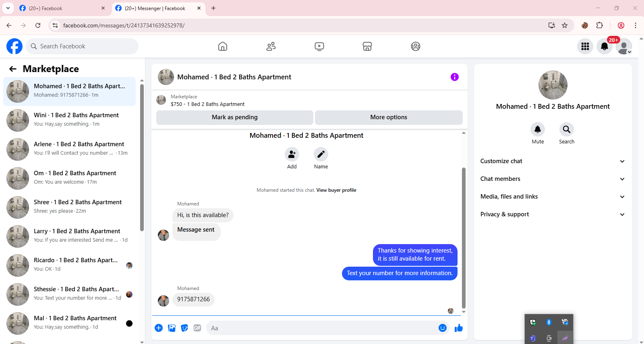Open the Facebook apps menu grid

click(585, 46)
